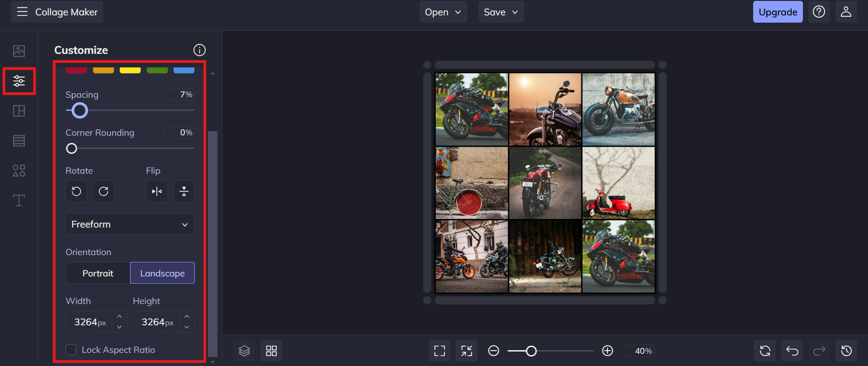Select Landscape orientation
This screenshot has height=366, width=868.
162,273
